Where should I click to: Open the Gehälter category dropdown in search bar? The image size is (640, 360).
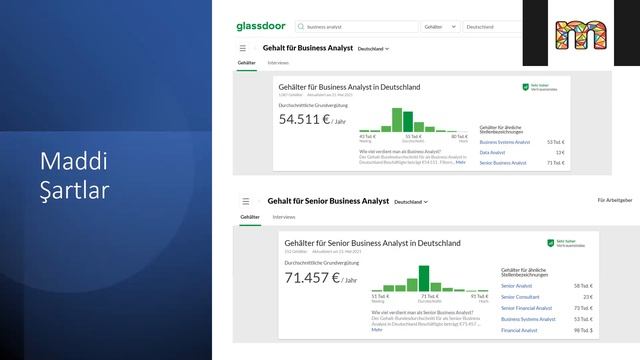click(x=440, y=27)
